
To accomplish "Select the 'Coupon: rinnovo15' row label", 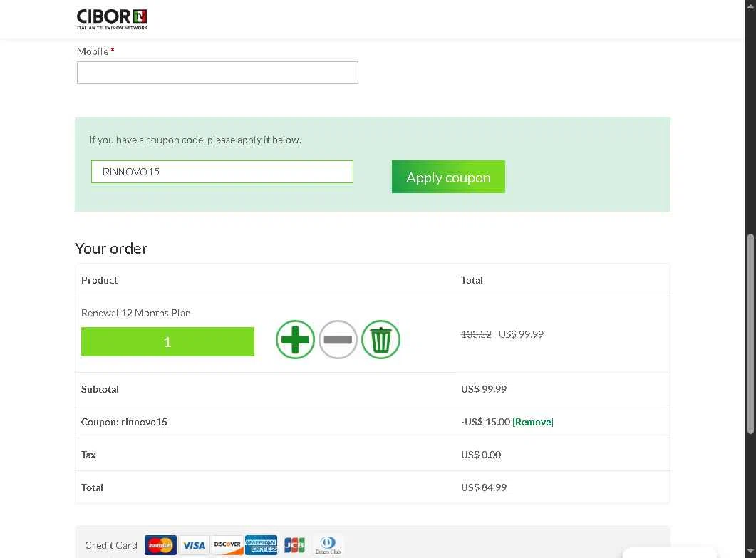I will [124, 422].
